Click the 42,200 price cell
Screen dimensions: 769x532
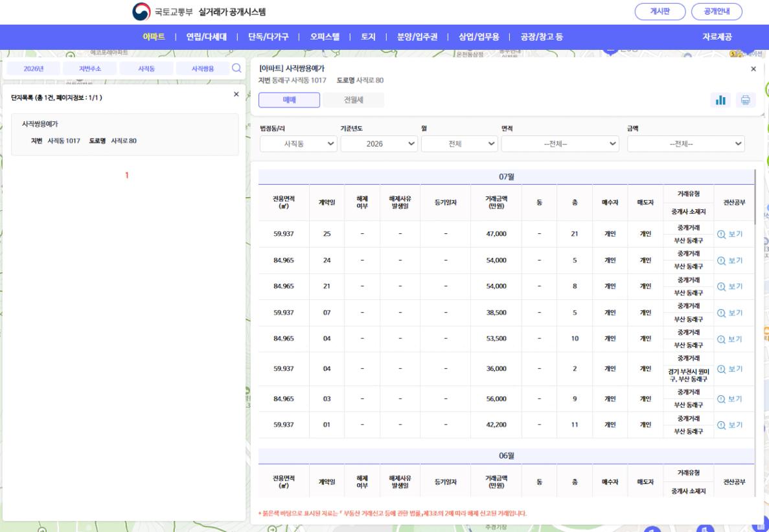(496, 425)
